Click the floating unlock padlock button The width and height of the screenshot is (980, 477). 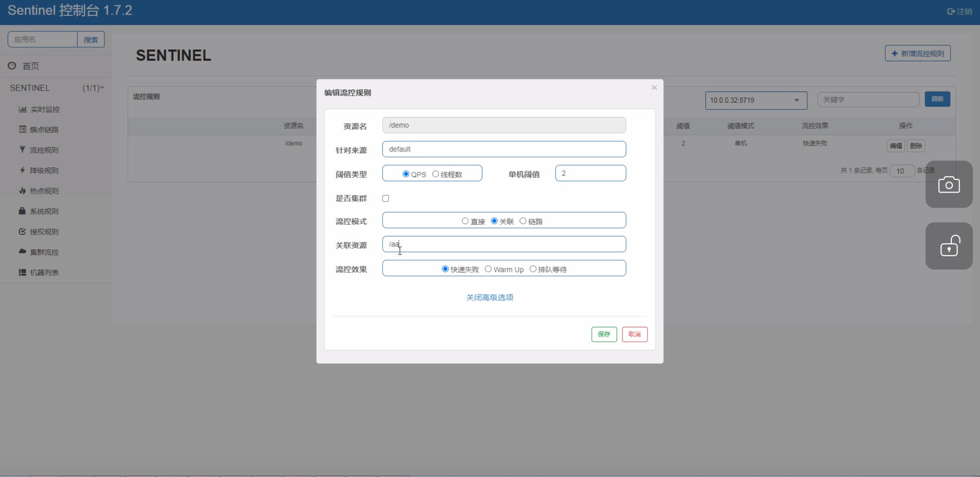(949, 246)
